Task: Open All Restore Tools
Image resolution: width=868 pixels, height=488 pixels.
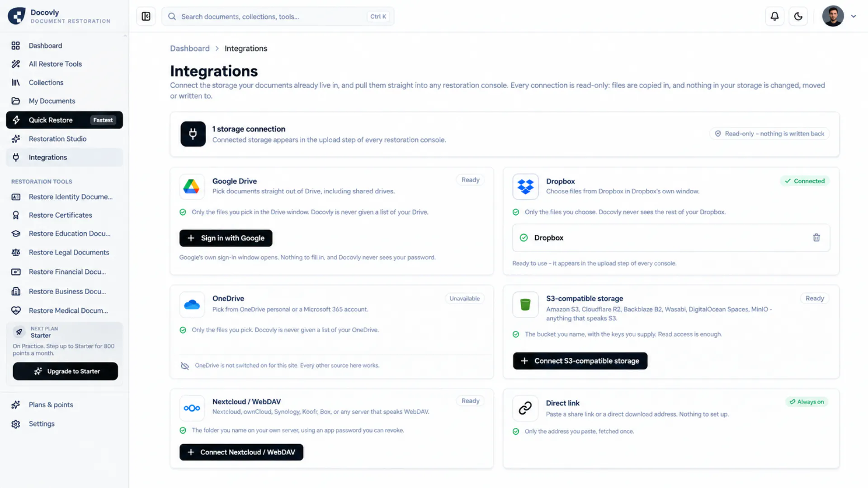Action: click(65, 64)
